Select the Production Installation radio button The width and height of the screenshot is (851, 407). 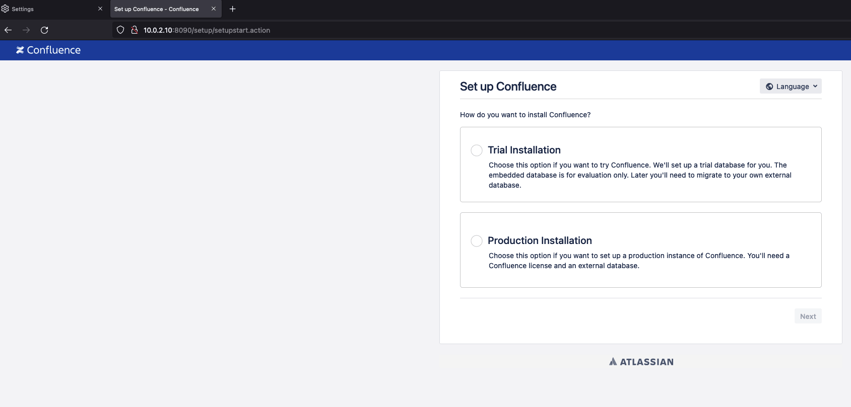pyautogui.click(x=477, y=241)
